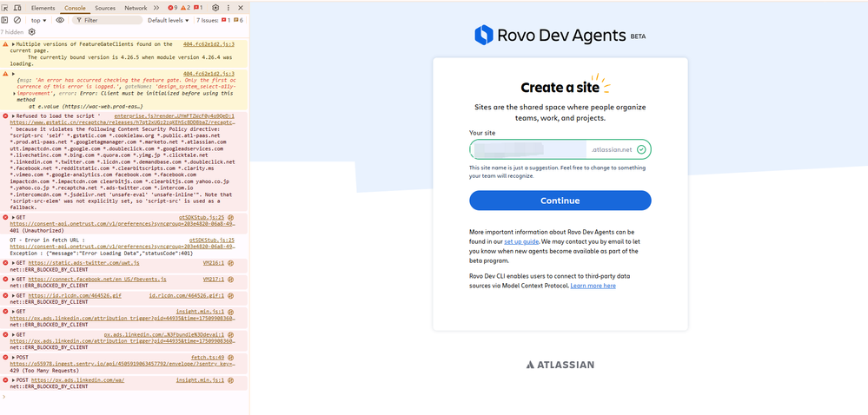Expand the sentry.io POST error entry

[x=13, y=358]
